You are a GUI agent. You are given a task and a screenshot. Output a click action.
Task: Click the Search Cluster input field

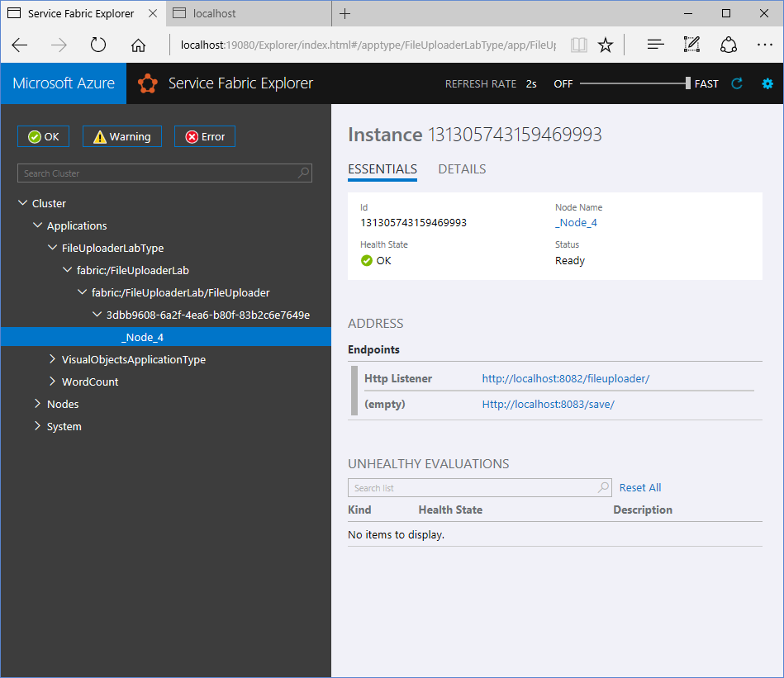coord(157,173)
